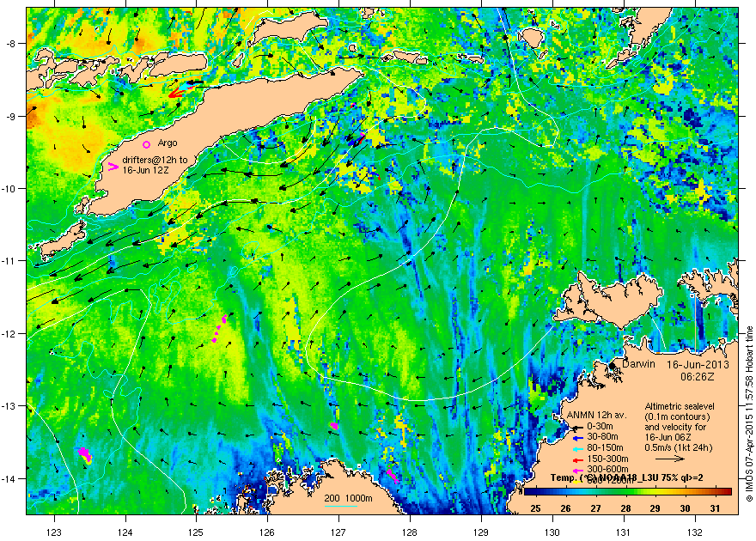
Task: Click longitude axis label 131
Action: tap(624, 532)
